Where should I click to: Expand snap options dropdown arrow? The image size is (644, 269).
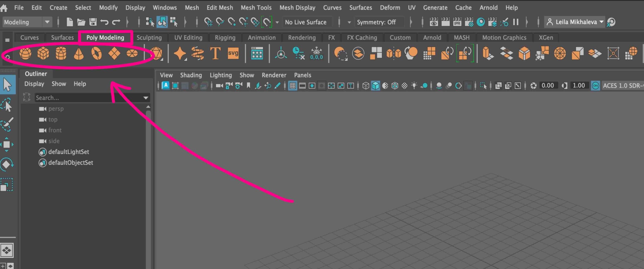pyautogui.click(x=277, y=22)
